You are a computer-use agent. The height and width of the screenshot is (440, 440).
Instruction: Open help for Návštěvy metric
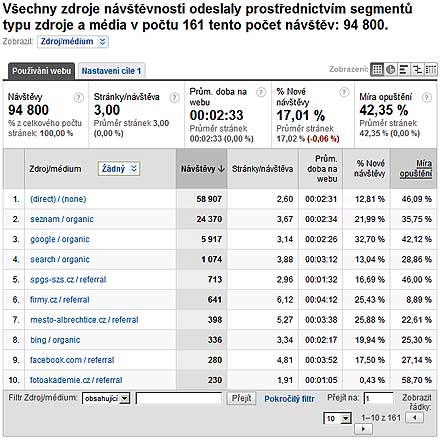click(x=78, y=98)
